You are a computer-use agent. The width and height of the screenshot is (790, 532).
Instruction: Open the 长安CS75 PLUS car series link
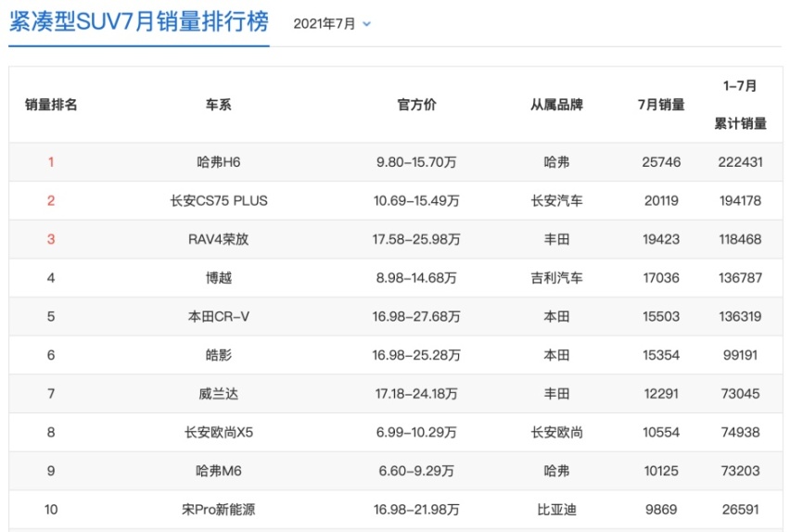(219, 200)
